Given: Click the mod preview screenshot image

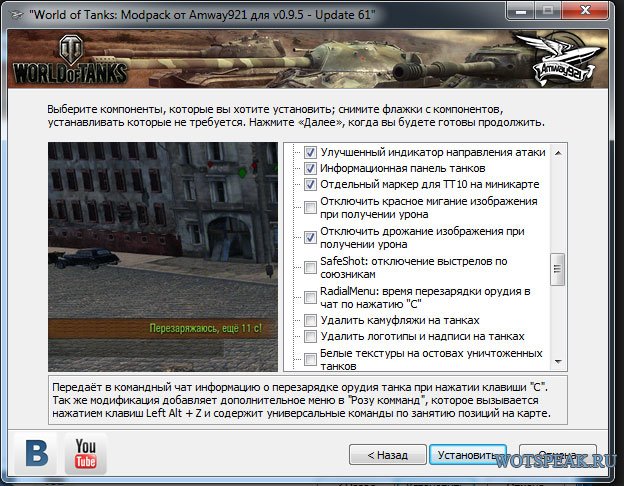Looking at the screenshot, I should pyautogui.click(x=165, y=255).
